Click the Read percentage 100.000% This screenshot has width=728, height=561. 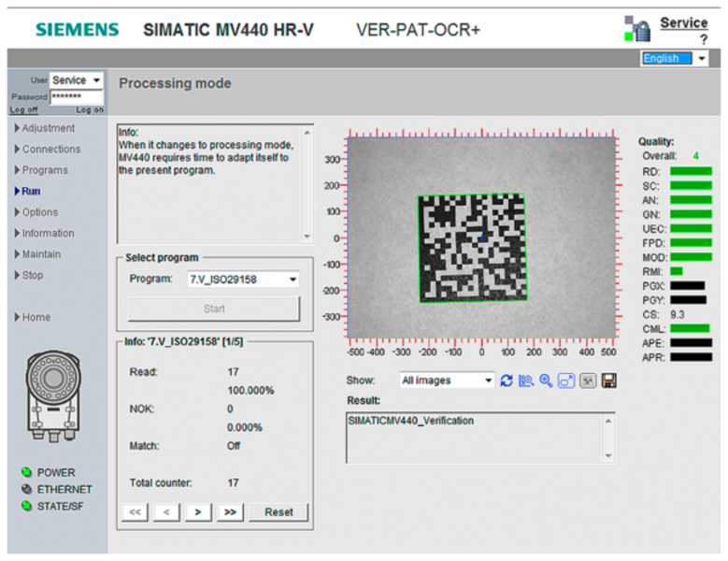[x=250, y=391]
